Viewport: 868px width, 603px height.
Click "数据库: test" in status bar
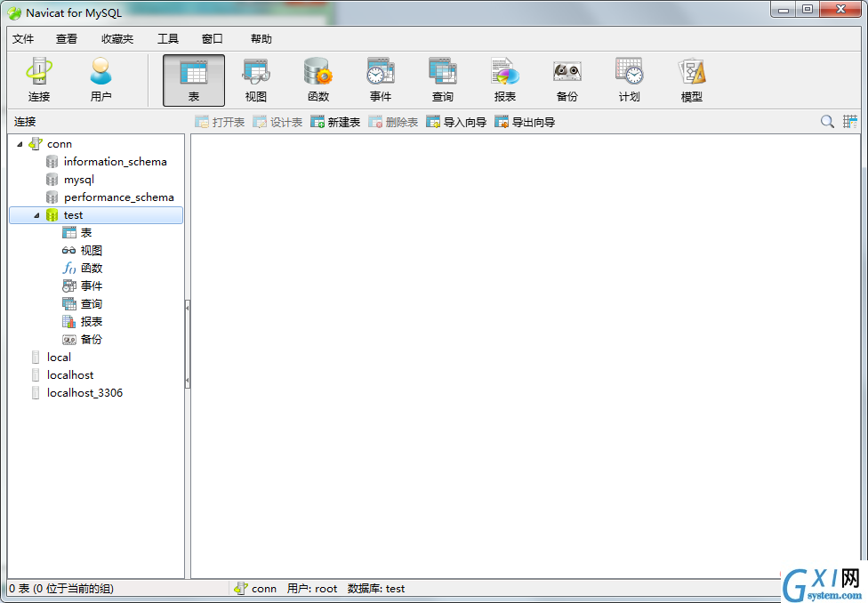(376, 589)
